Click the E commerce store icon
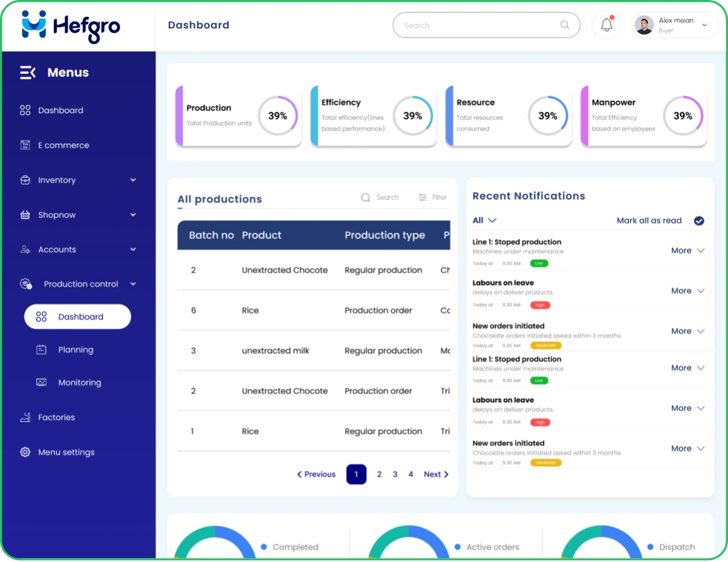Viewport: 728px width, 562px height. tap(25, 146)
